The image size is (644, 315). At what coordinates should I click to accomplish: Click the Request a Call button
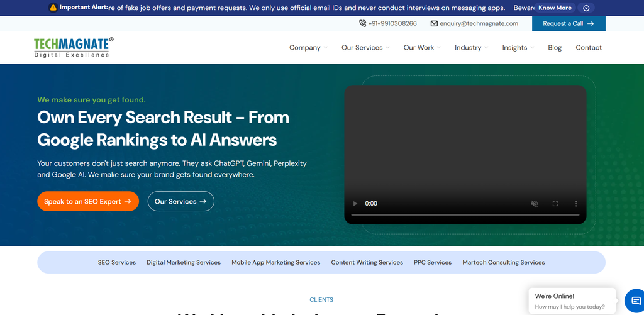[569, 23]
